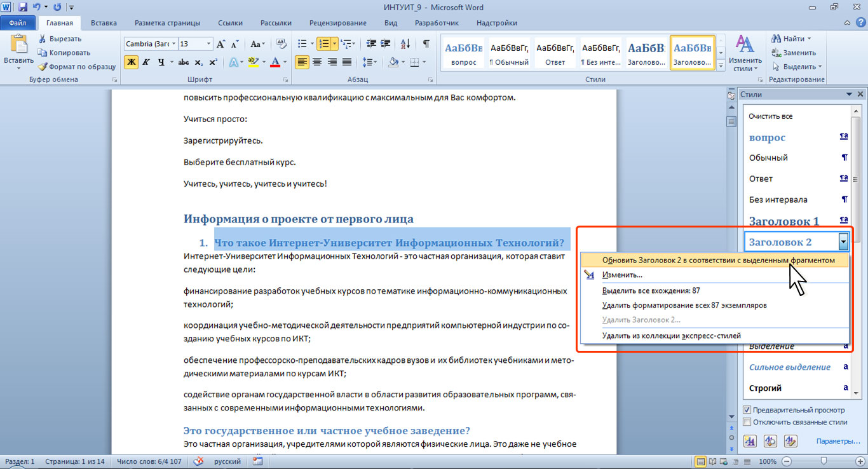The width and height of the screenshot is (868, 469).
Task: Apply 'Ответ' style from the ribbon gallery
Action: 555,51
